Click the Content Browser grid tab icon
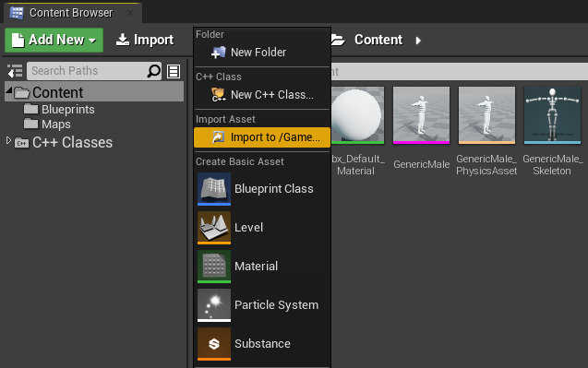This screenshot has height=368, width=588. coord(17,13)
